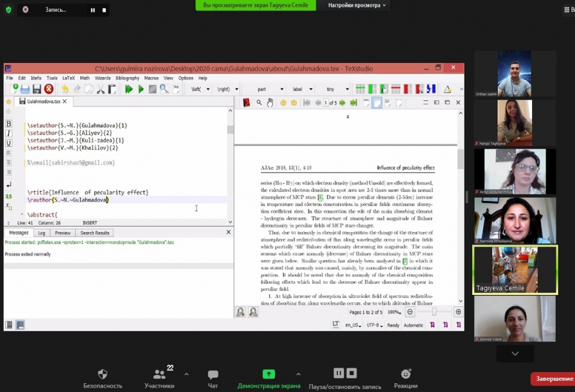The height and width of the screenshot is (392, 575).
Task: Go to next PDF page with green arrow
Action: coord(342,103)
